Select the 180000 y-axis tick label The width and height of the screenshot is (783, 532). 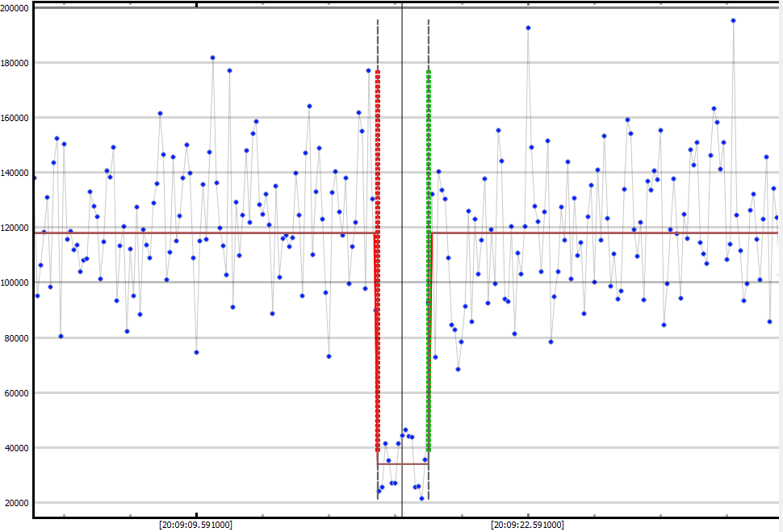coord(15,63)
